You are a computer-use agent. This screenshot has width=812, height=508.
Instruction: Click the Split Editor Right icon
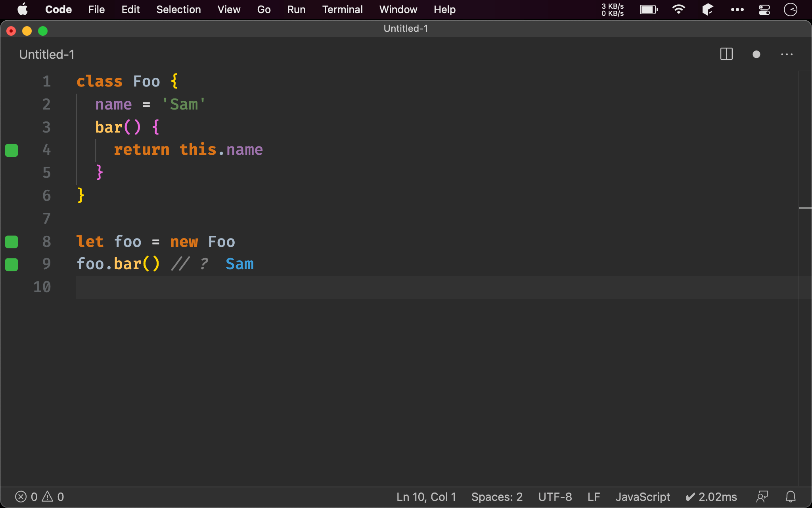click(726, 54)
